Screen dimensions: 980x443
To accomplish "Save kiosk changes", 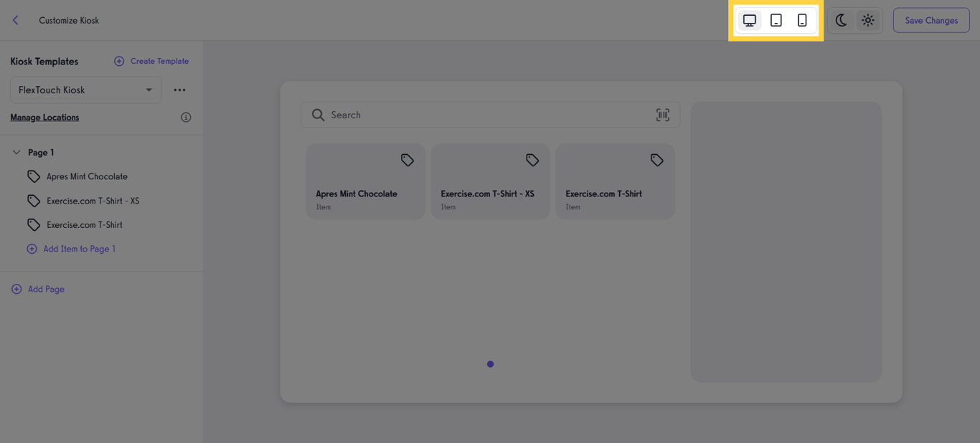I will click(930, 20).
